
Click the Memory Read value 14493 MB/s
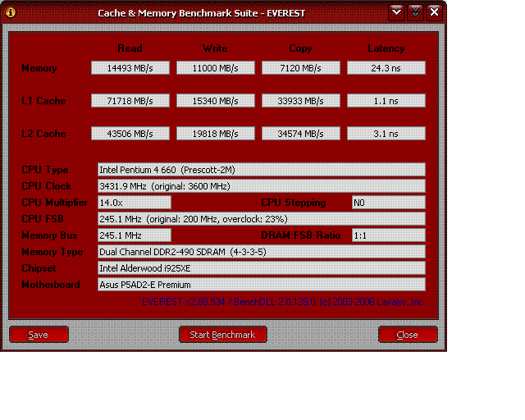click(130, 68)
